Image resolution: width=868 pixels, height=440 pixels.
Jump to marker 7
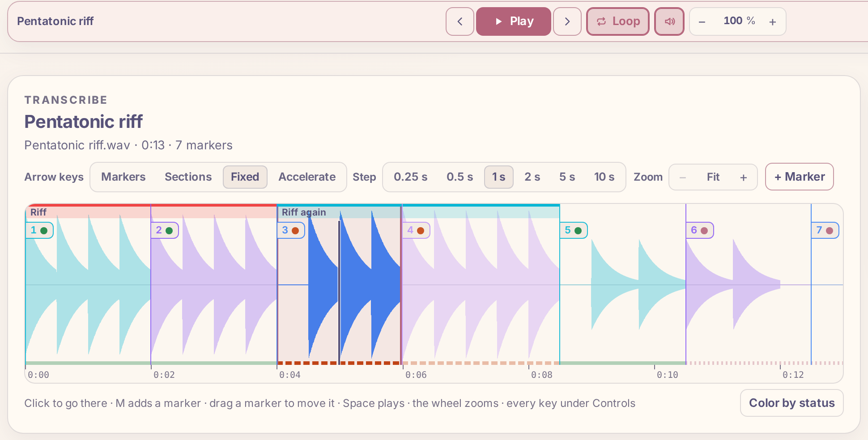click(825, 230)
